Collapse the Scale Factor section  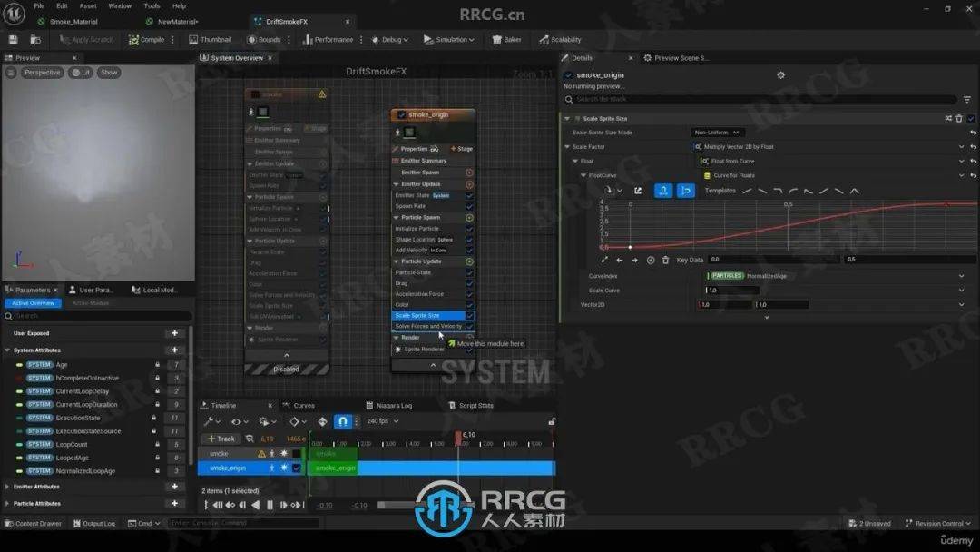click(567, 147)
